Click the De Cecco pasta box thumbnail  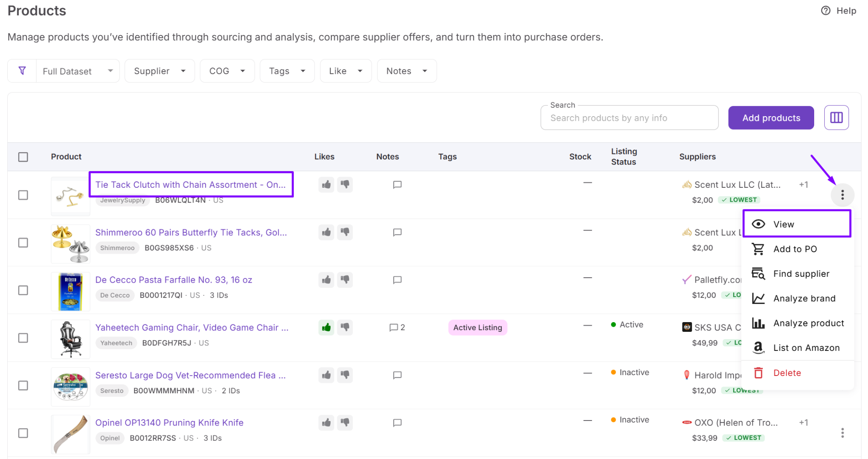pyautogui.click(x=70, y=292)
